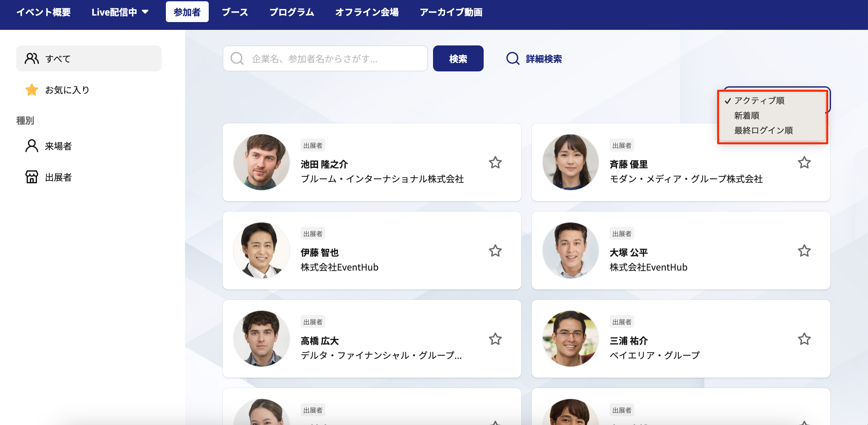Image resolution: width=868 pixels, height=425 pixels.
Task: Open 伊藤 智也 profile photo
Action: pyautogui.click(x=262, y=250)
